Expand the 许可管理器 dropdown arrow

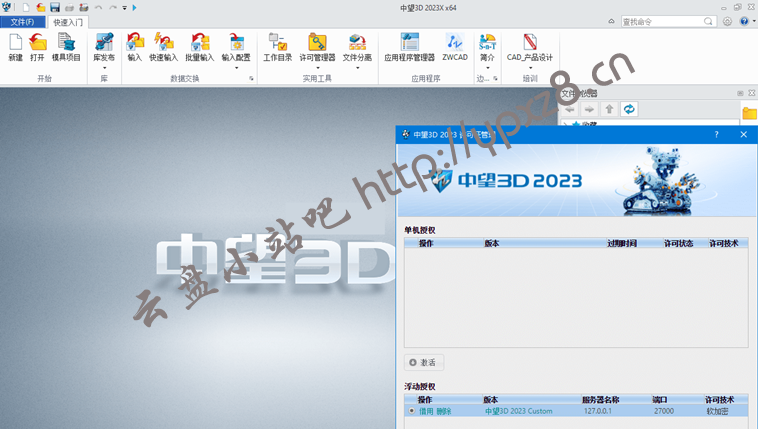coord(318,68)
